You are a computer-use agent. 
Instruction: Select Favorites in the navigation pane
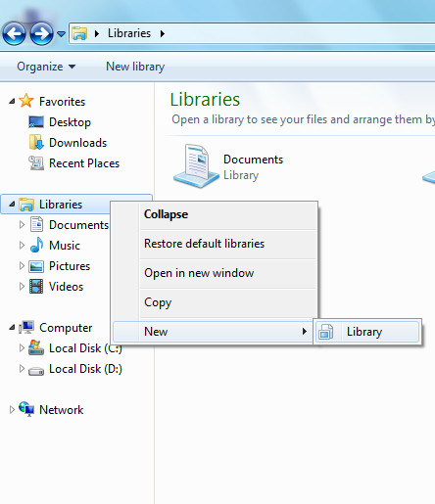pos(62,102)
